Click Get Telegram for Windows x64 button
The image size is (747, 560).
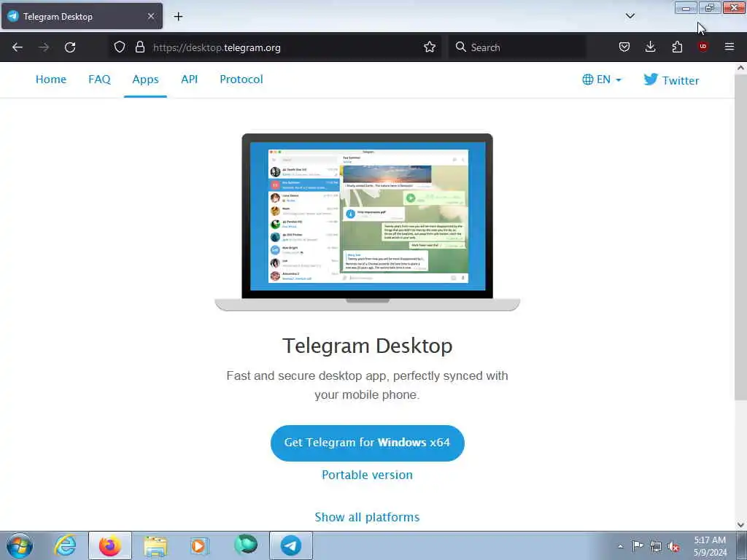368,443
